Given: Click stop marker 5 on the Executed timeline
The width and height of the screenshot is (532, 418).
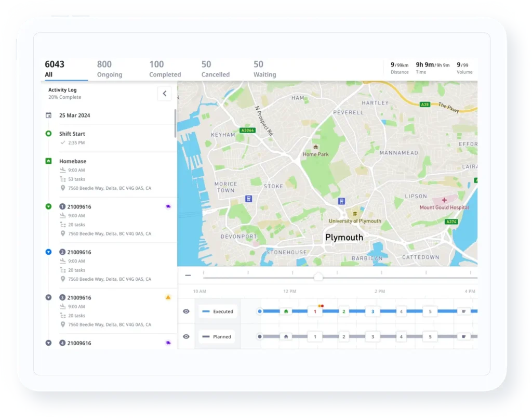Looking at the screenshot, I should point(430,310).
